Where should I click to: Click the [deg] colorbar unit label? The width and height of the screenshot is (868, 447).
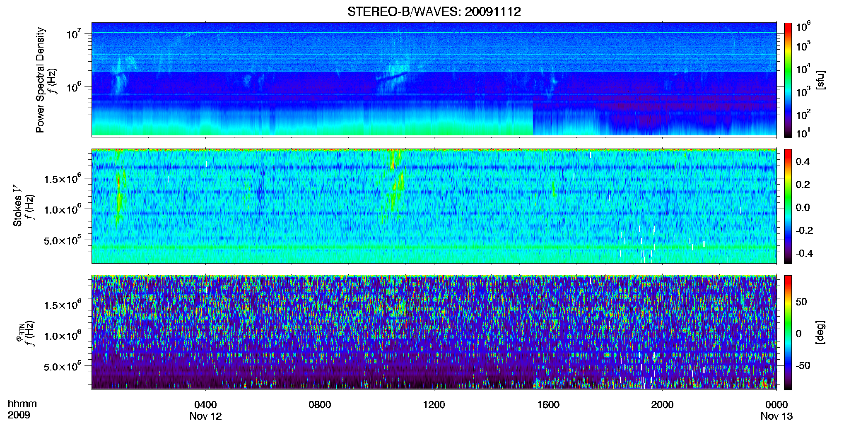click(x=820, y=332)
